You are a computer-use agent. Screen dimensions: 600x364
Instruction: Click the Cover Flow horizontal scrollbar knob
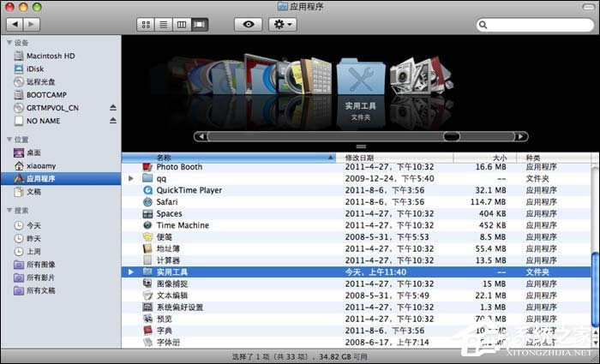[451, 136]
